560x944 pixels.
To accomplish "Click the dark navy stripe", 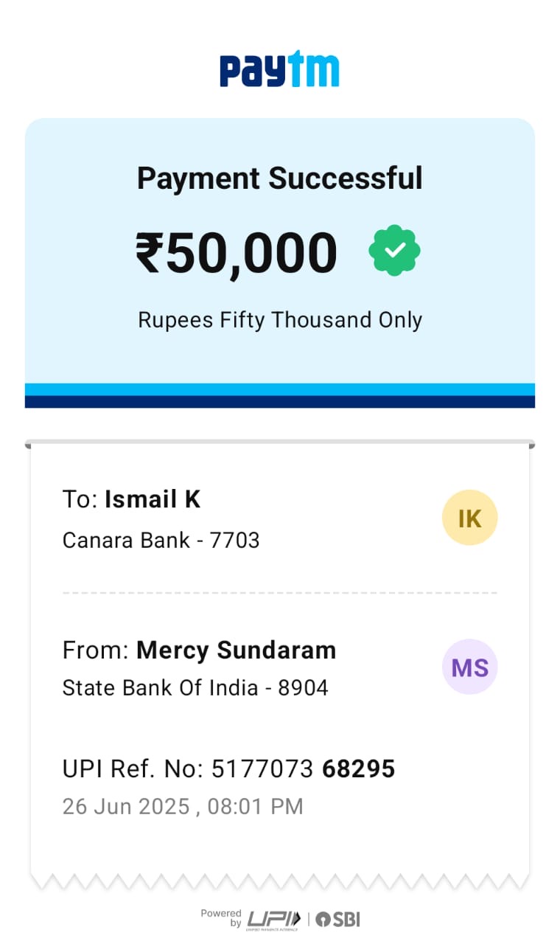I will click(280, 402).
